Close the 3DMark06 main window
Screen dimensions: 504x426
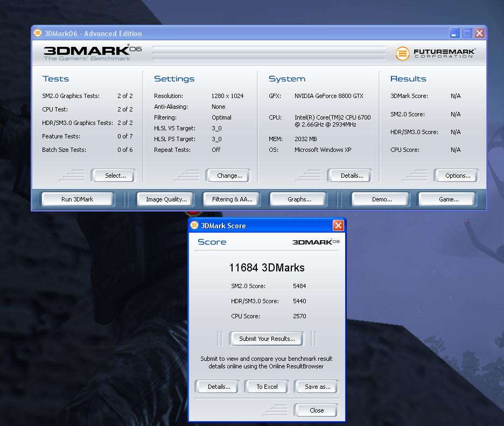point(479,33)
